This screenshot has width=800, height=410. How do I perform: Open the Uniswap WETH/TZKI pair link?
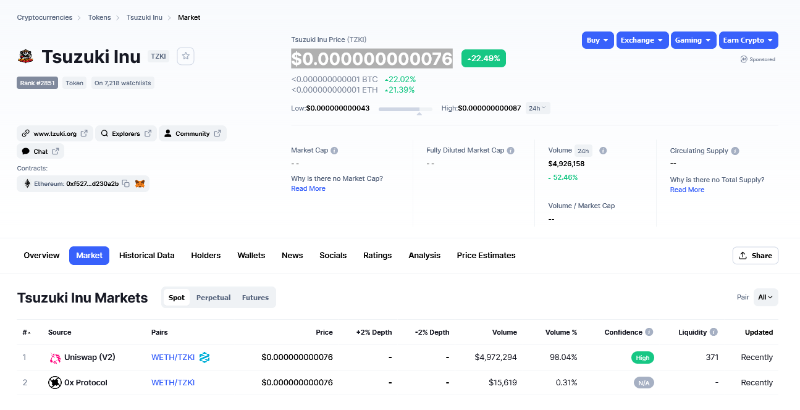(172, 357)
